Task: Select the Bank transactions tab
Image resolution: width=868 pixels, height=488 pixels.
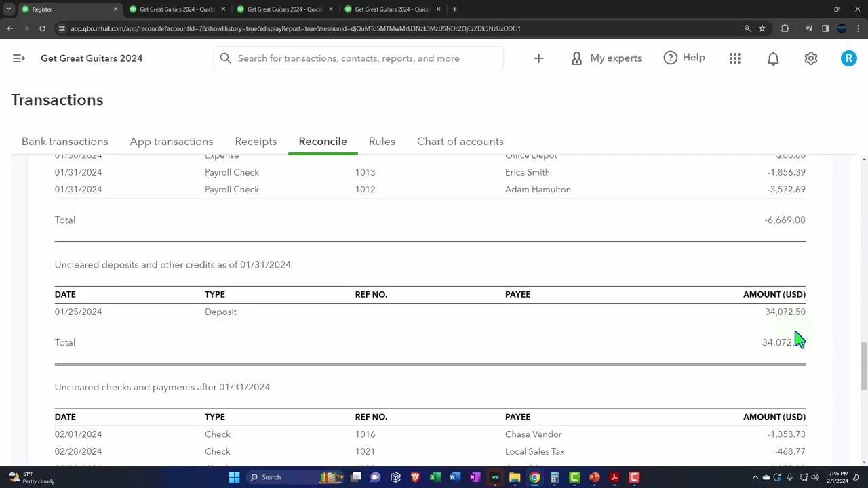Action: tap(64, 141)
